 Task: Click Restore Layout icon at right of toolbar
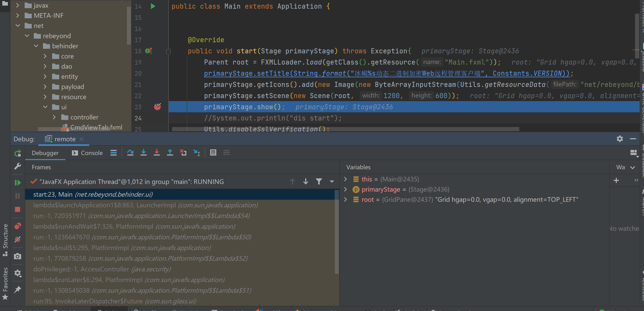[634, 153]
